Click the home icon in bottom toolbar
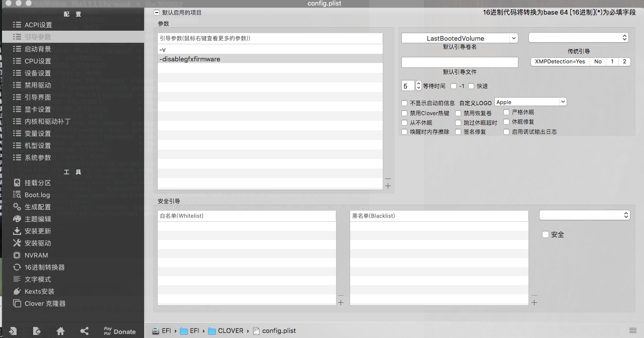 61,331
